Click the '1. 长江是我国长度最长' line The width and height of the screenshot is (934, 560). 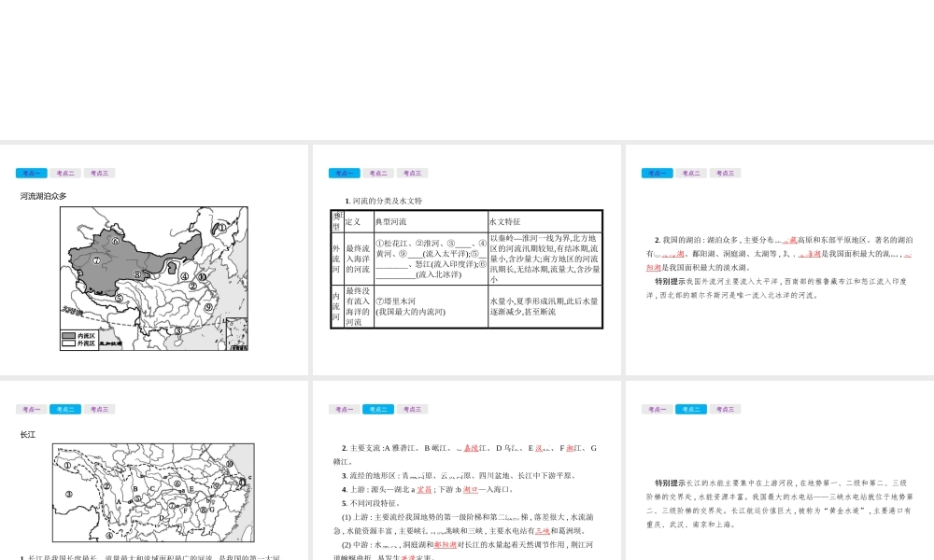tap(150, 557)
